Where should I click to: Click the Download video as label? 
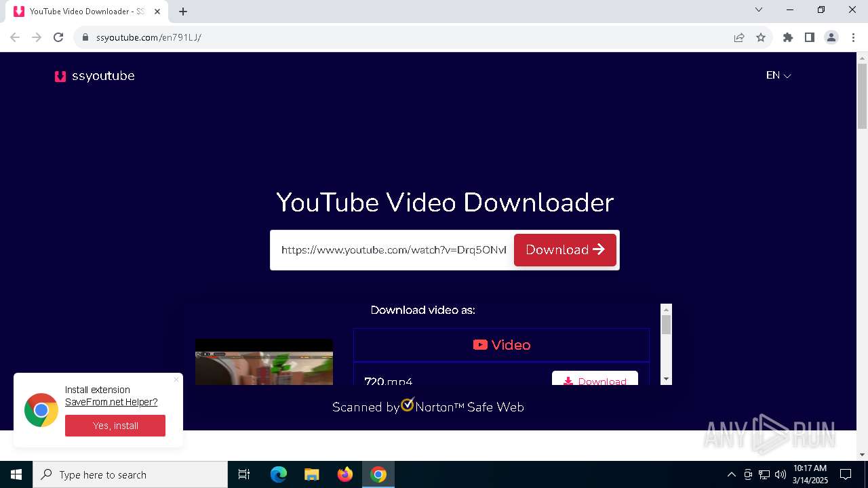tap(422, 310)
